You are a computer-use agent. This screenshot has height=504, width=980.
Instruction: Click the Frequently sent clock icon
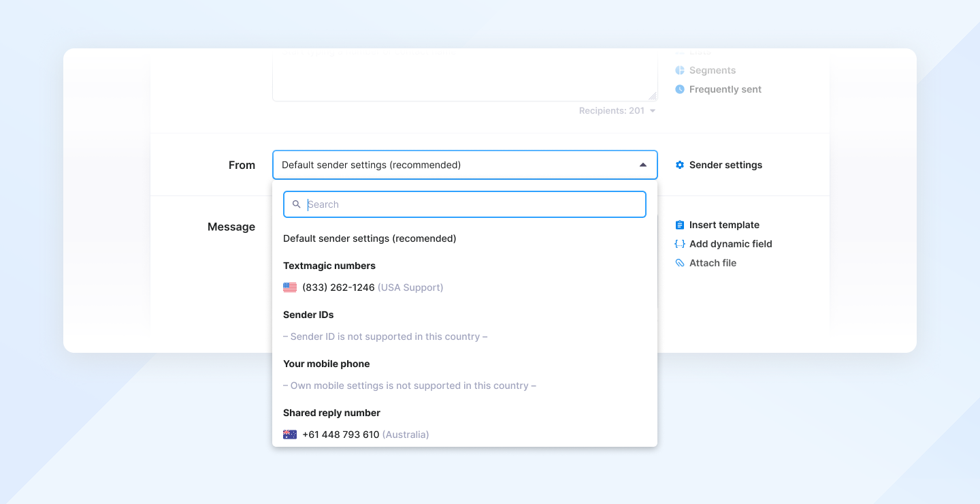click(679, 89)
